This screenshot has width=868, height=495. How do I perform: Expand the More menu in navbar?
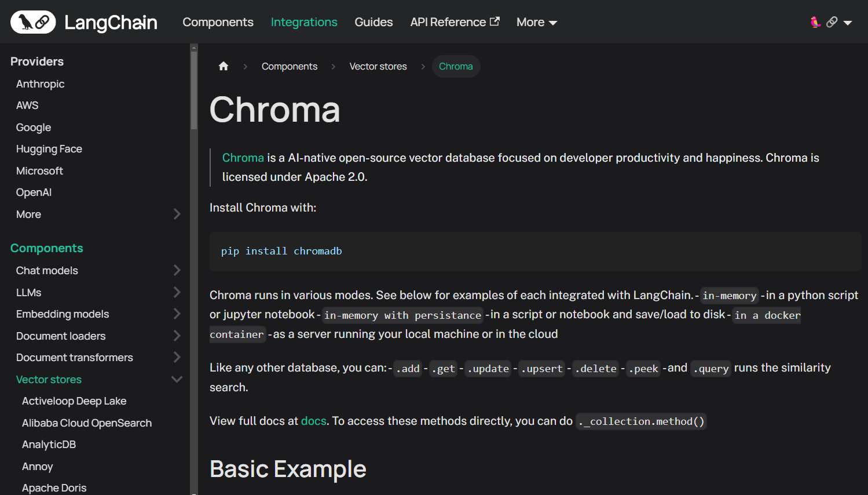(536, 22)
